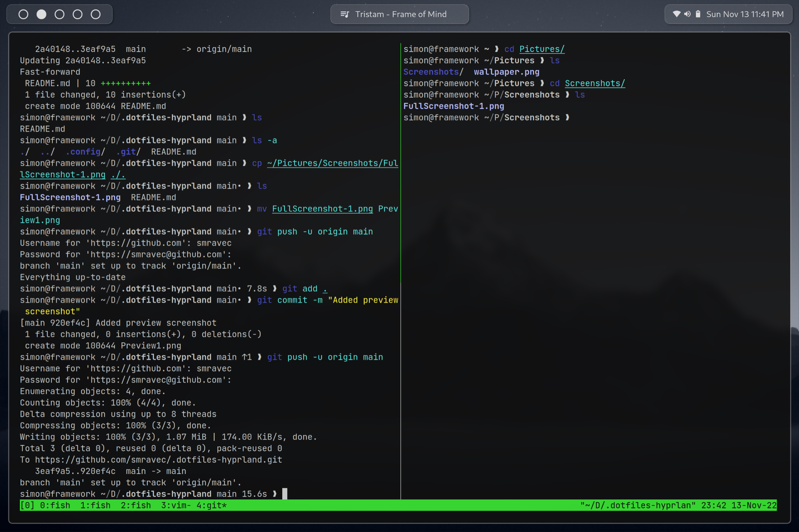Switch to the first workspace circle
The image size is (799, 532).
(23, 14)
